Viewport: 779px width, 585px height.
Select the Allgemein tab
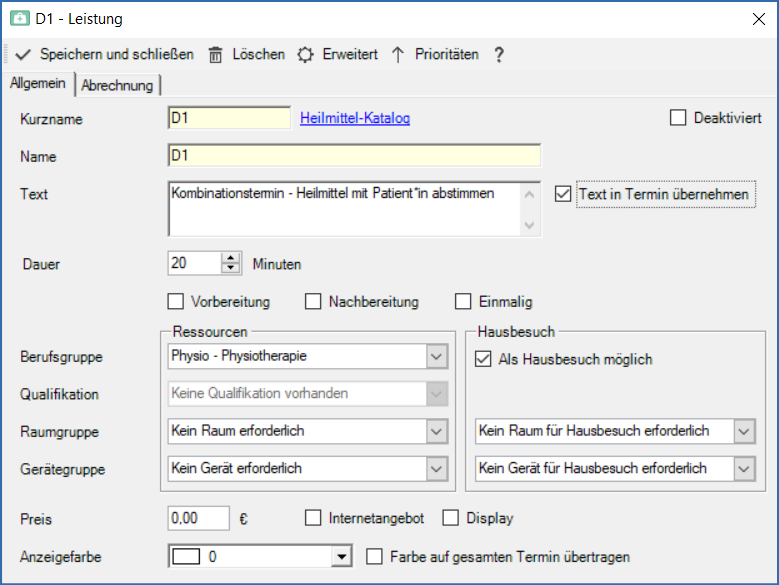[x=38, y=84]
